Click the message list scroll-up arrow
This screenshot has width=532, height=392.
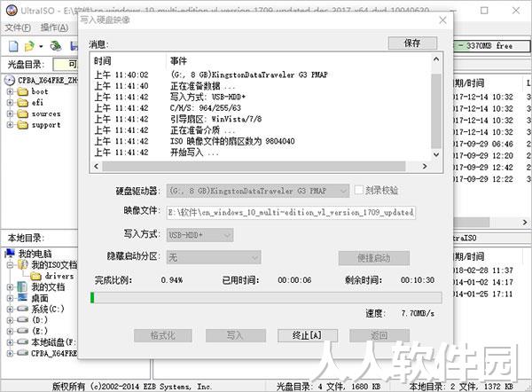click(436, 59)
